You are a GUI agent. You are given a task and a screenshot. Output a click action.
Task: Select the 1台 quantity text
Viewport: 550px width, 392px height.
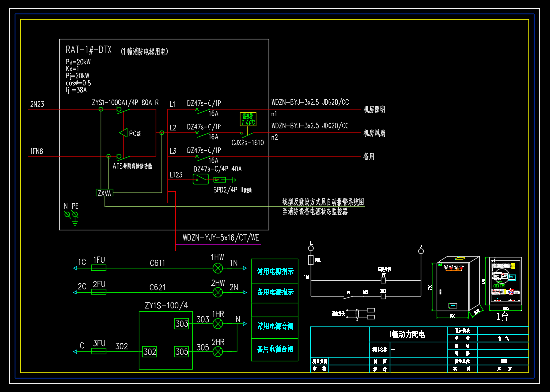[x=502, y=317]
